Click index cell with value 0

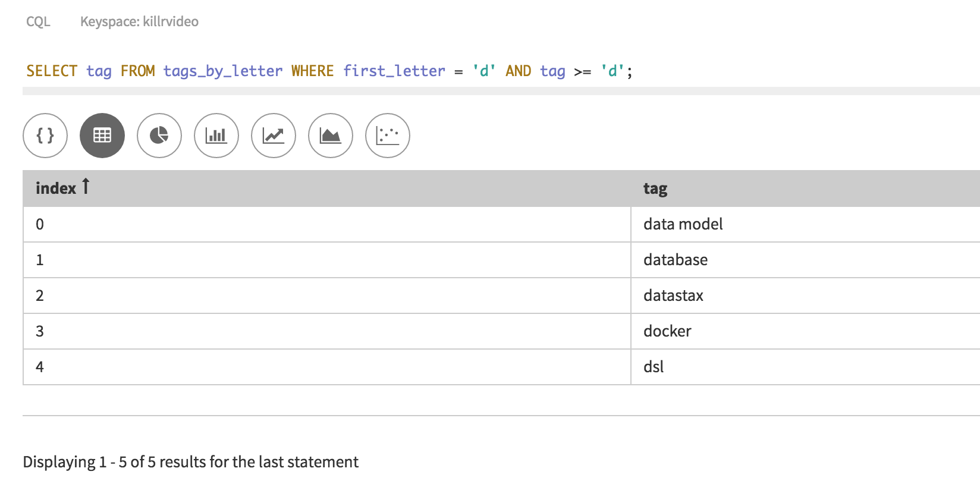[x=40, y=224]
